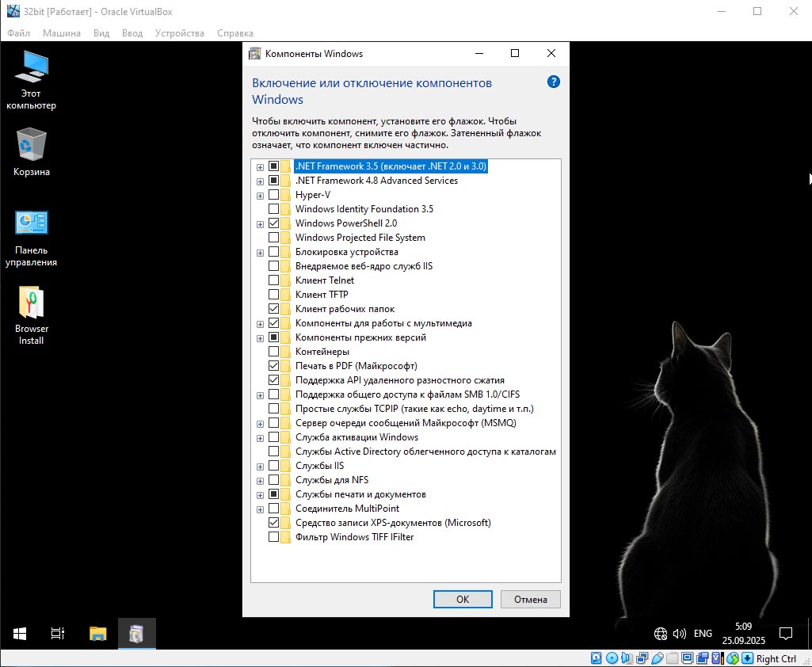Select the Панель управления desktop icon
This screenshot has height=667, width=812.
click(31, 238)
